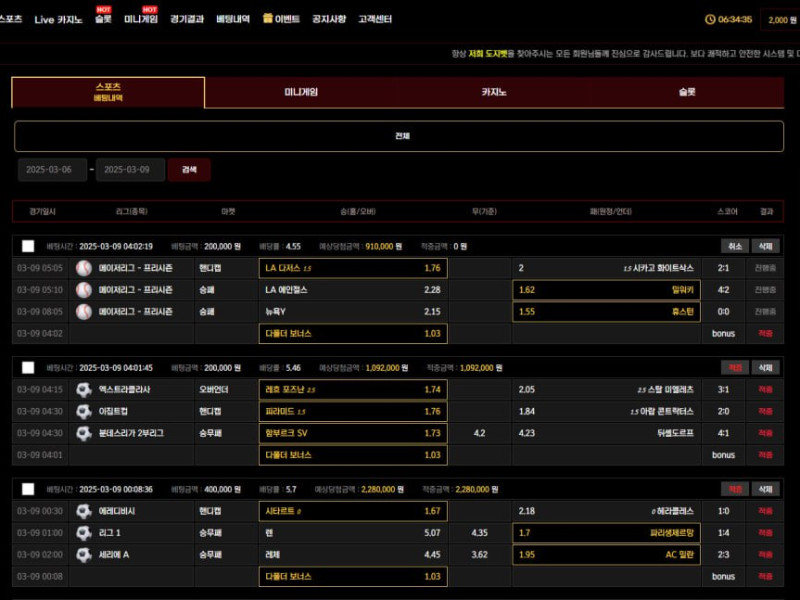
Task: Delete the 400,000 원 bet with 삭제
Action: tap(765, 490)
